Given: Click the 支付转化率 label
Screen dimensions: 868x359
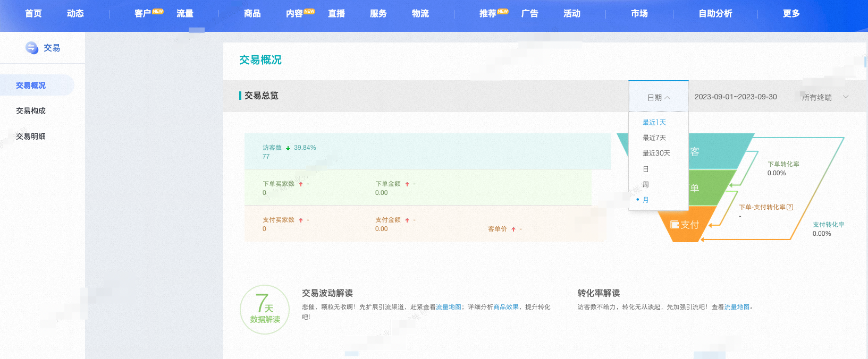Looking at the screenshot, I should click(829, 225).
